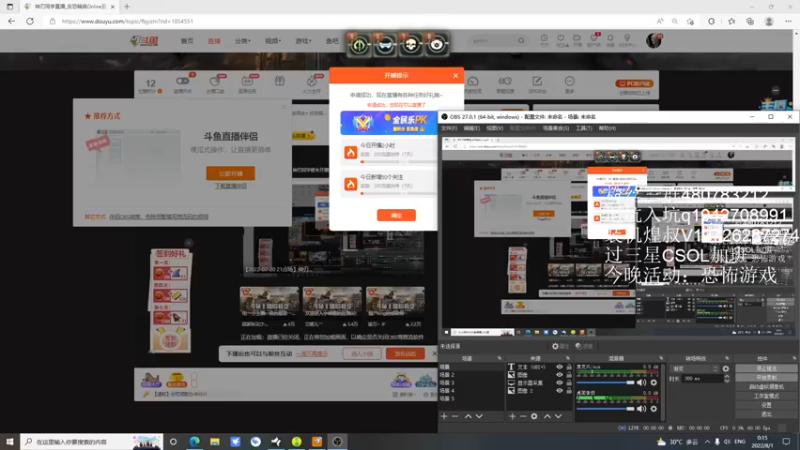Open Douyu 视频 video dropdown
Viewport: 800px width, 450px height.
point(273,41)
